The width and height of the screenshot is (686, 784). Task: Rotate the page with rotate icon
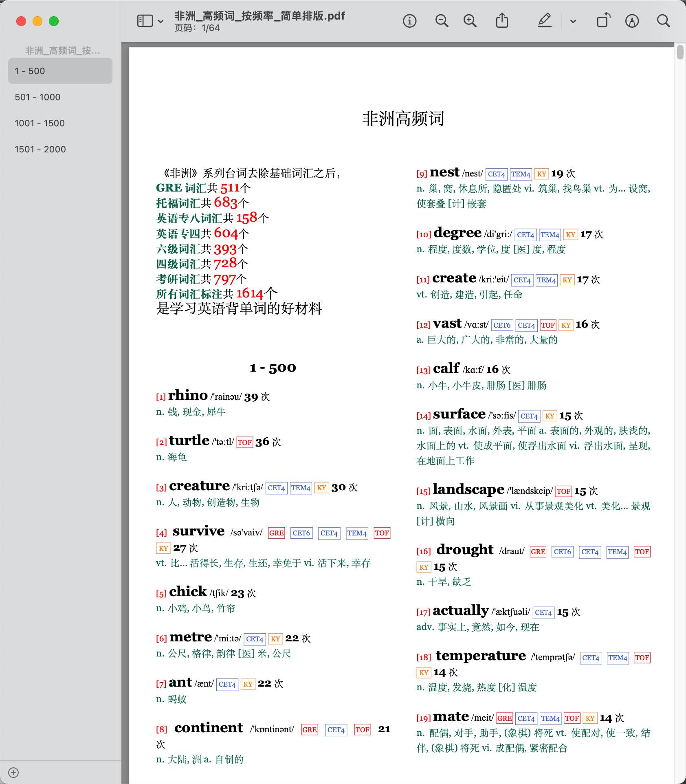(x=603, y=20)
